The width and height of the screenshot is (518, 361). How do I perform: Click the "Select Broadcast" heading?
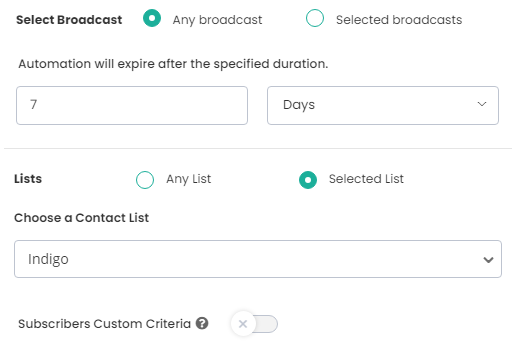click(x=69, y=20)
